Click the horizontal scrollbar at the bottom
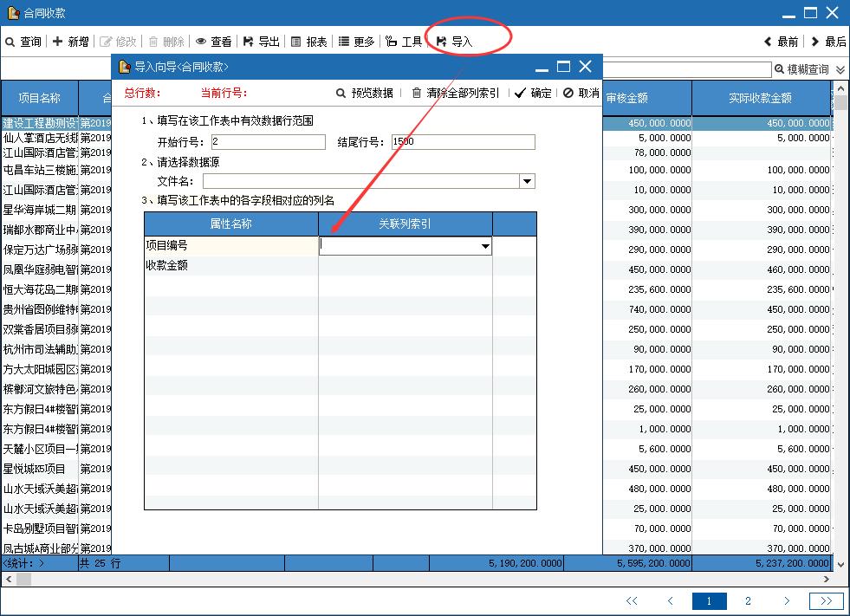The height and width of the screenshot is (616, 850). [x=416, y=579]
